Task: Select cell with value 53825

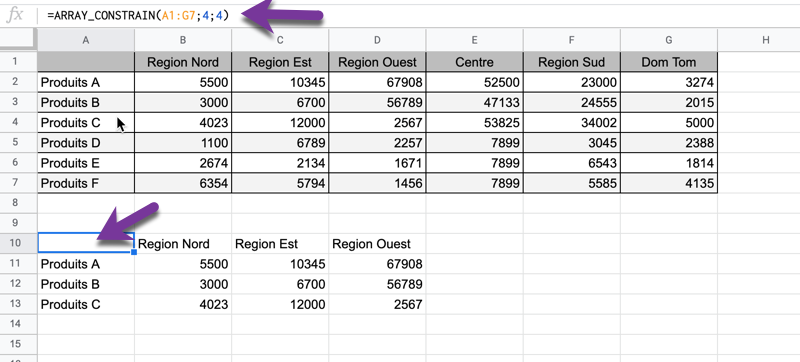Action: pyautogui.click(x=474, y=123)
